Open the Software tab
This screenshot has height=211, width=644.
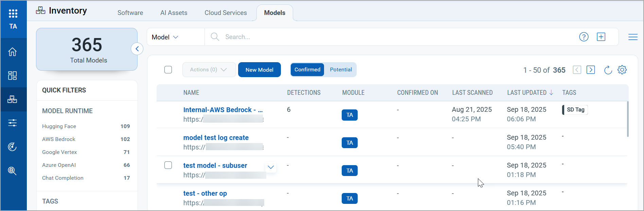pyautogui.click(x=130, y=13)
